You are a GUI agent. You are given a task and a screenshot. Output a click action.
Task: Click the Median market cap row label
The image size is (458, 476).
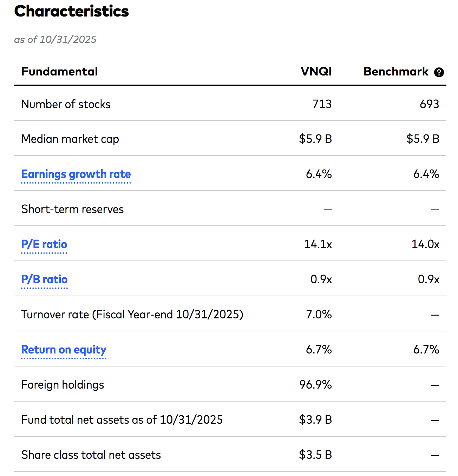click(70, 139)
